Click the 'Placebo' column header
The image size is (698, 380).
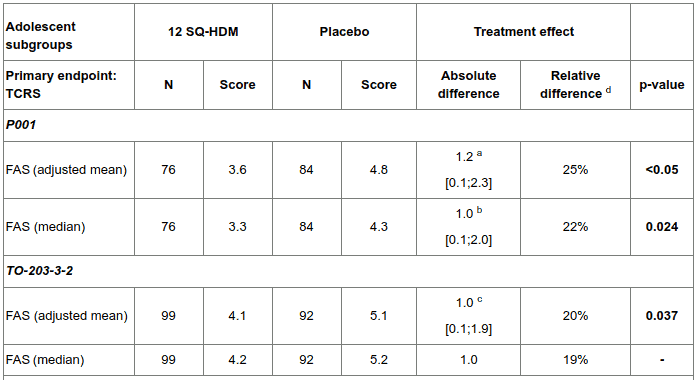pos(344,32)
